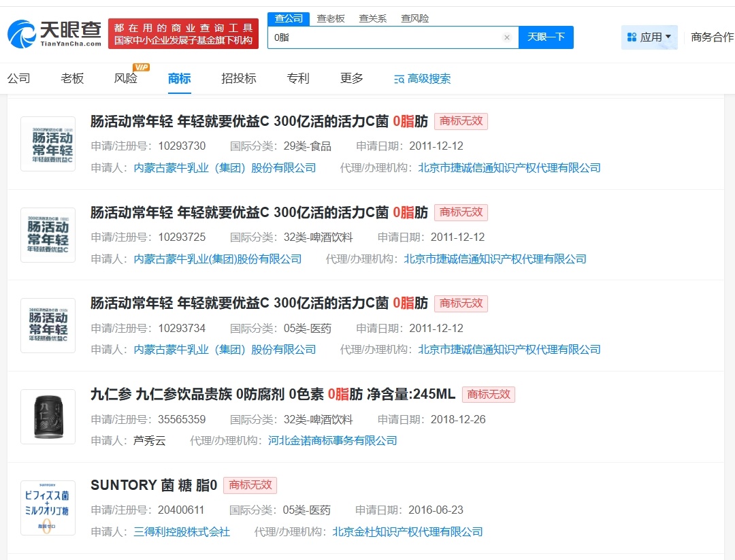This screenshot has height=560, width=735.
Task: Select the 查老板 search tab
Action: coord(331,19)
